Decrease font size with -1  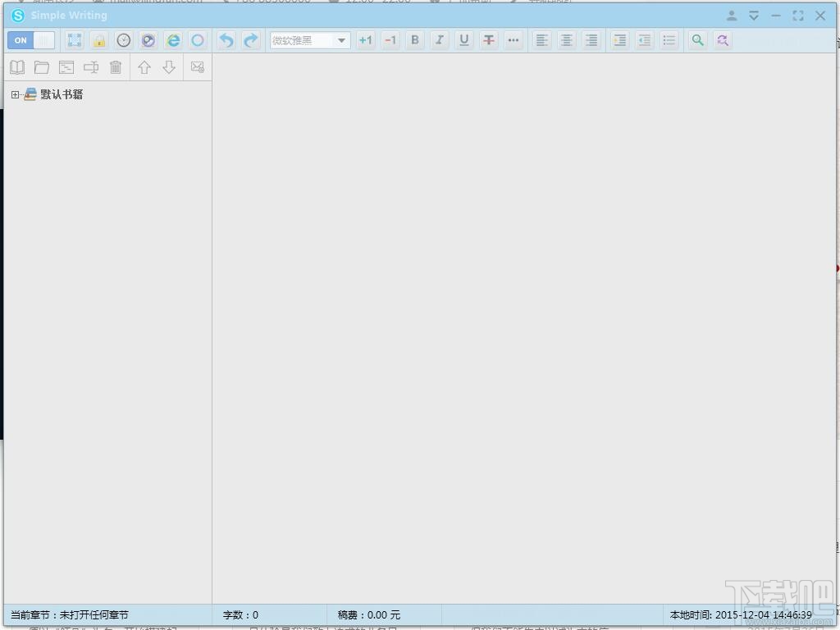tap(390, 40)
